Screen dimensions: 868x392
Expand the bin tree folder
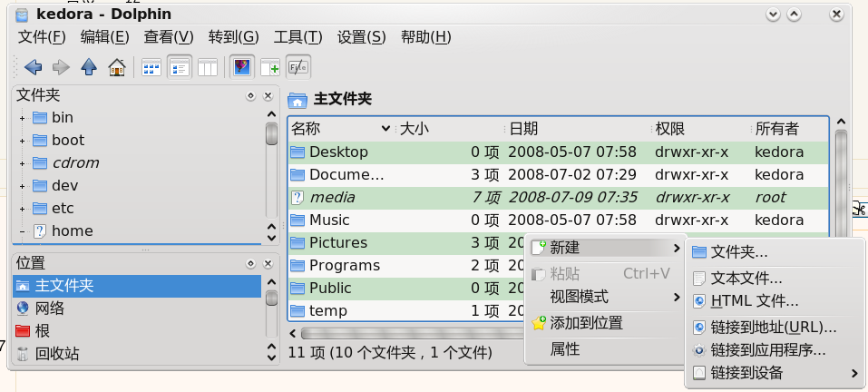click(22, 118)
